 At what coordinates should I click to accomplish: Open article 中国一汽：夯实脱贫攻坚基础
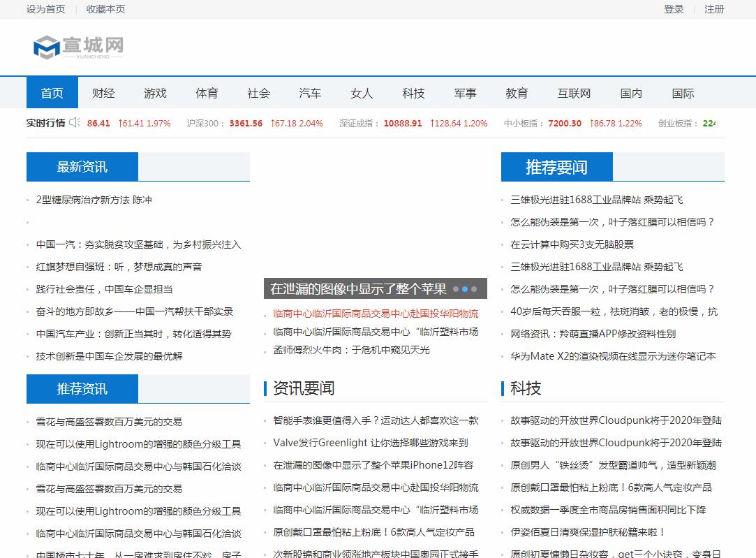coord(138,244)
